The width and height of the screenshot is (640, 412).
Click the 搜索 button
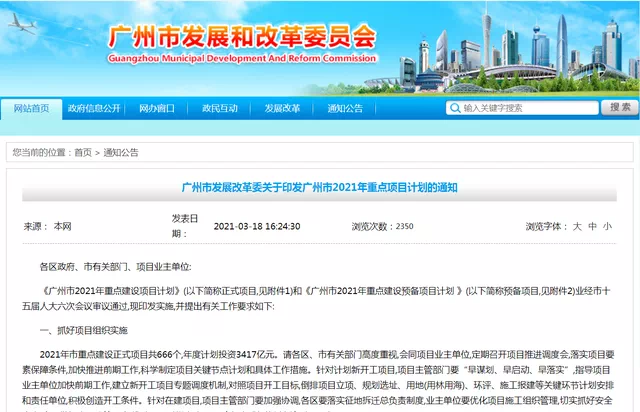(620, 108)
